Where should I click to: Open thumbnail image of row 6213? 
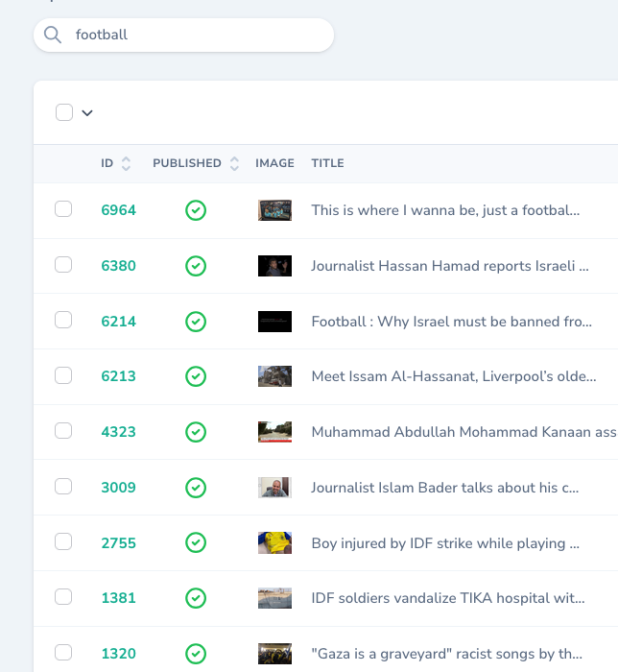(275, 376)
